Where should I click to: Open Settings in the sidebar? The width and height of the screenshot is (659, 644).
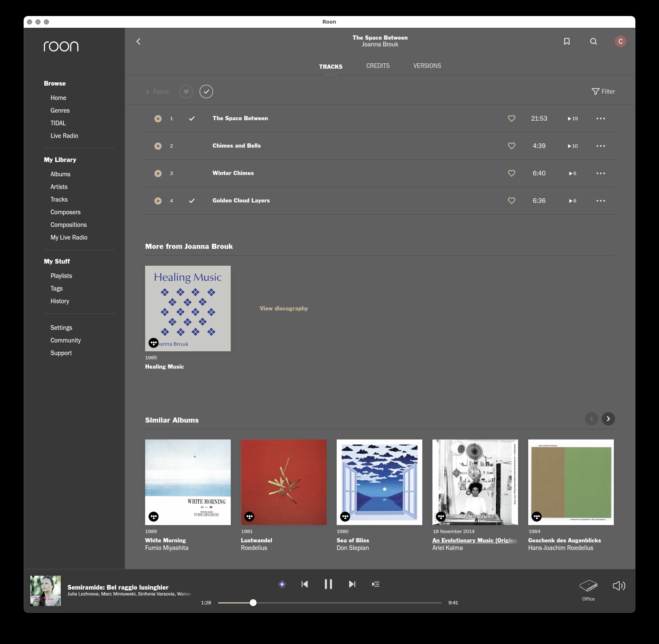[61, 328]
